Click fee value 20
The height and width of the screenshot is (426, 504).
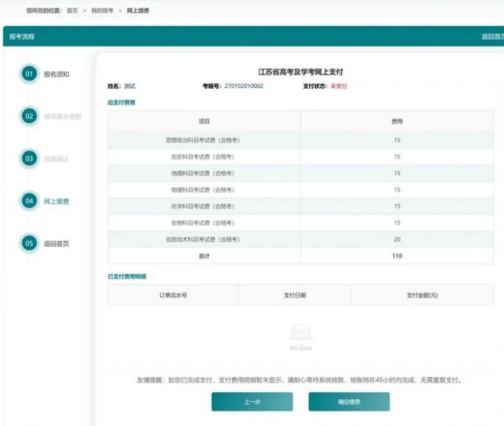coord(397,239)
